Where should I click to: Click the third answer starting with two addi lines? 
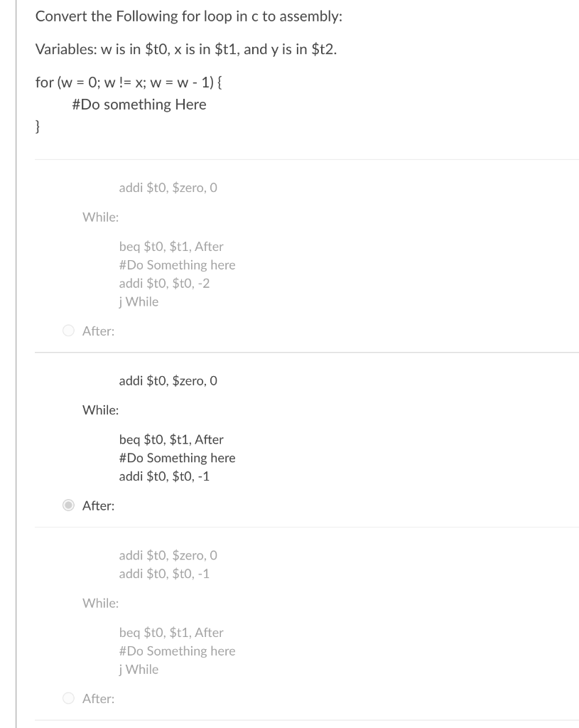coord(213,611)
